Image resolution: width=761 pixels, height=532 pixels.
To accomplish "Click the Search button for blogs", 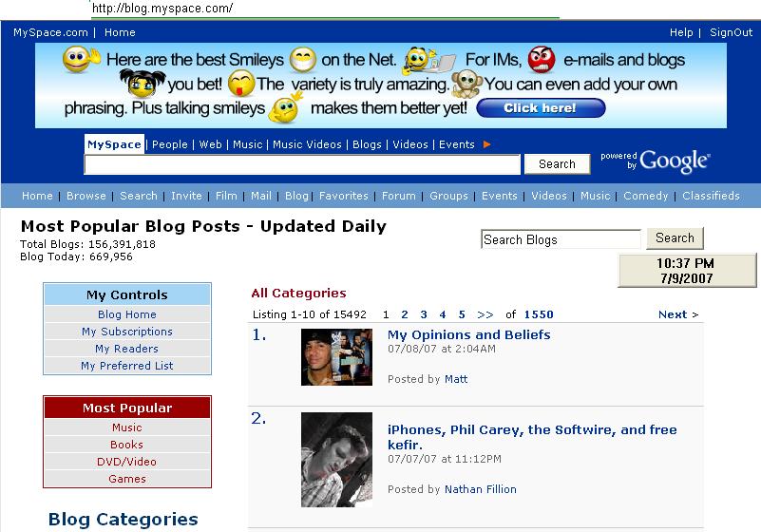I will click(x=675, y=237).
